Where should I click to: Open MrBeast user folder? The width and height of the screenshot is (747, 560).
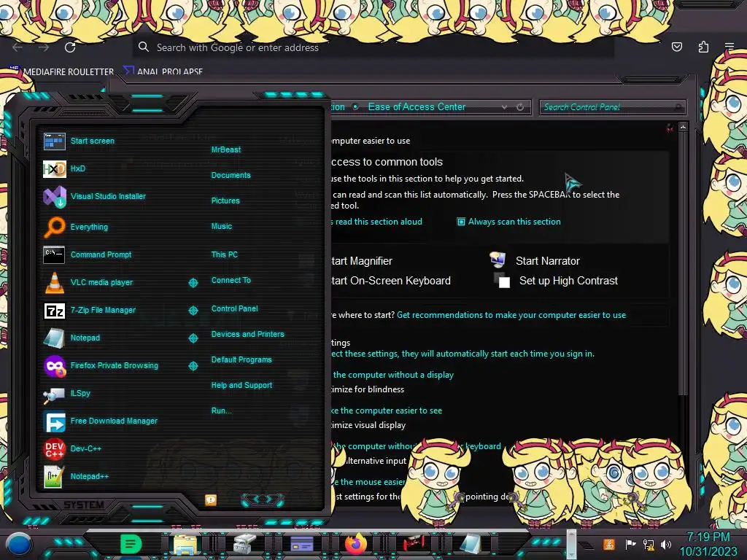click(226, 149)
